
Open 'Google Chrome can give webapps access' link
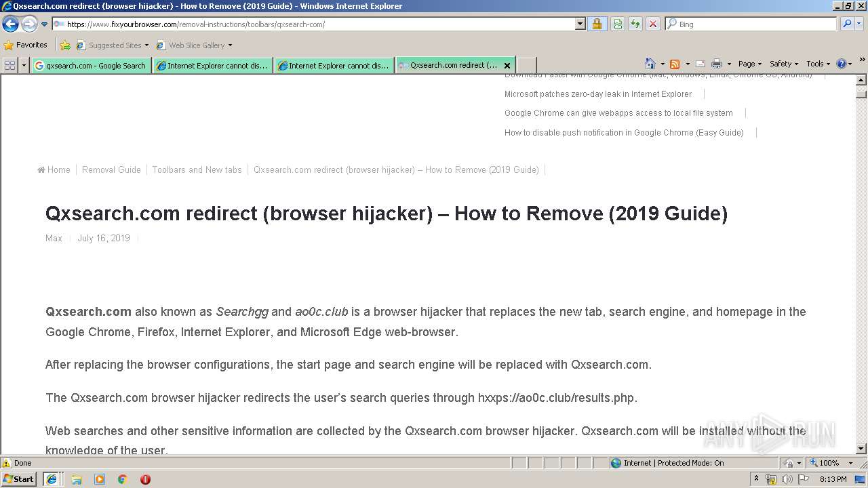click(618, 113)
